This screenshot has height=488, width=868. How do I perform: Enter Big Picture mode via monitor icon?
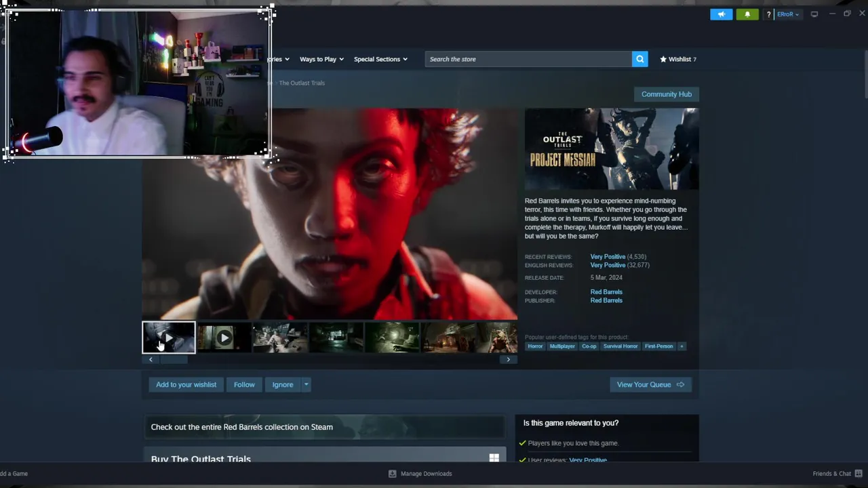click(814, 14)
